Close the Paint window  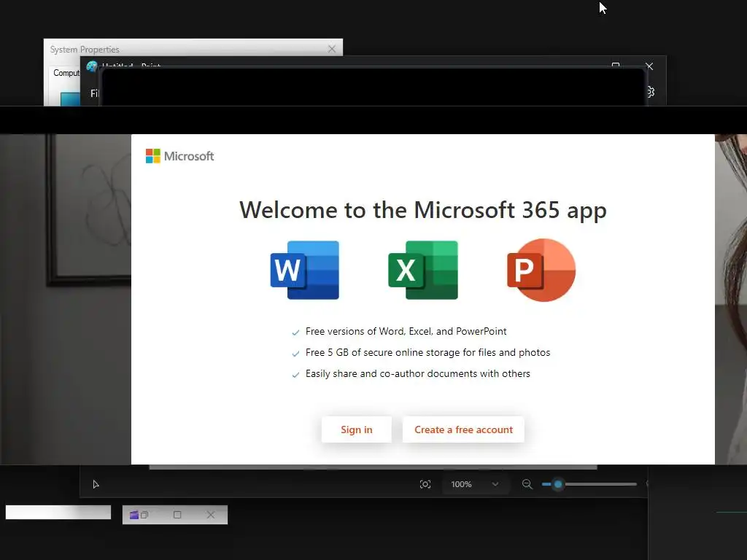coord(649,66)
